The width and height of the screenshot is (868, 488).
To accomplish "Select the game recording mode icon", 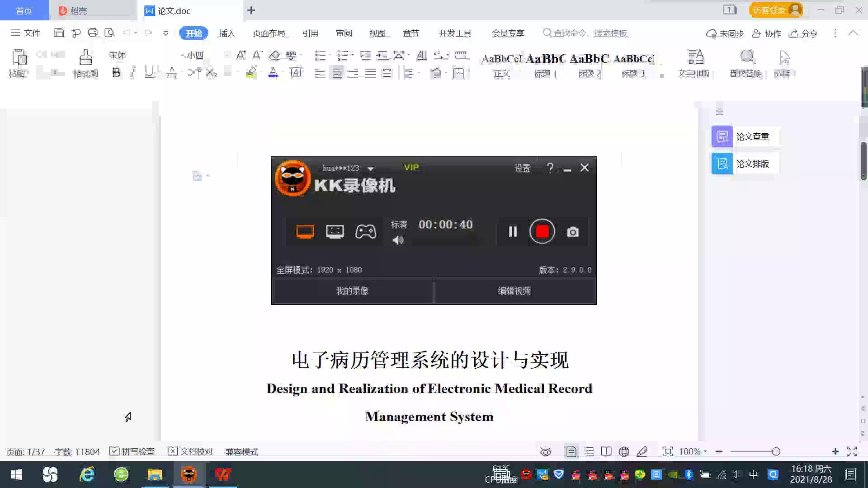I will tap(365, 231).
